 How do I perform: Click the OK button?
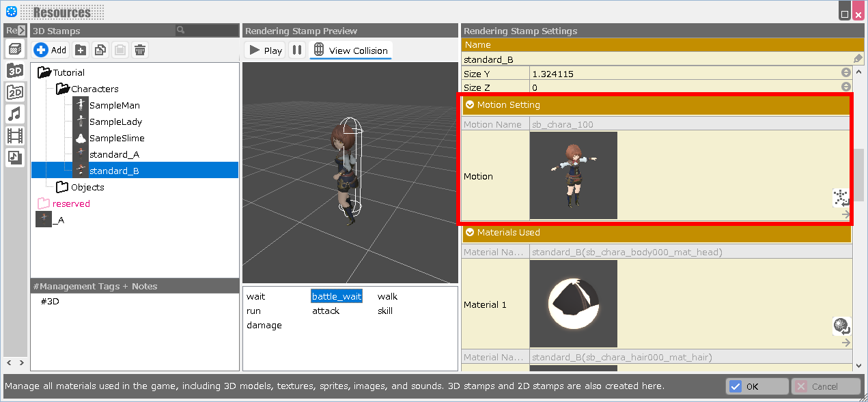click(756, 386)
